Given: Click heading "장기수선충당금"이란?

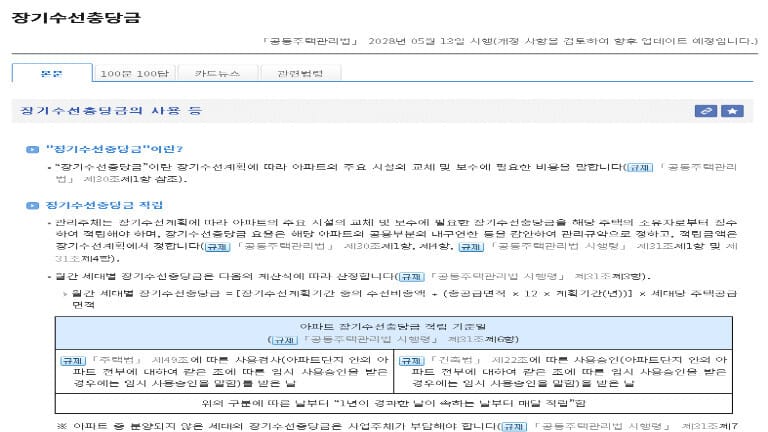Looking at the screenshot, I should click(x=114, y=149).
